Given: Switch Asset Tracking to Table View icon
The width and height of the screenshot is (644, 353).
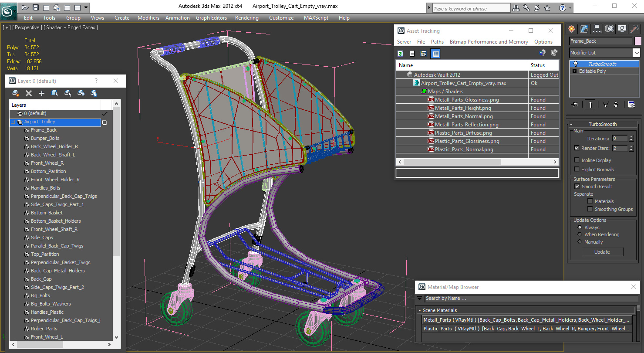Looking at the screenshot, I should coord(435,54).
